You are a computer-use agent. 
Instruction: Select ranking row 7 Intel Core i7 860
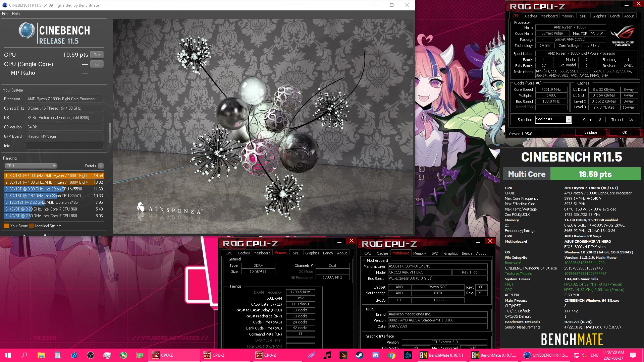coord(54,216)
